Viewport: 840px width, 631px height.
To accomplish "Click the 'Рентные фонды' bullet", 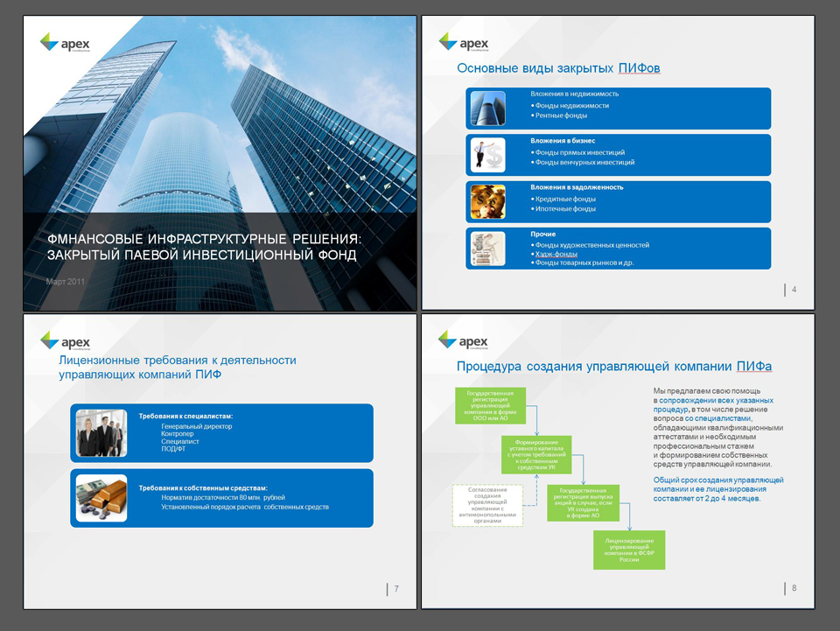I will tap(561, 116).
